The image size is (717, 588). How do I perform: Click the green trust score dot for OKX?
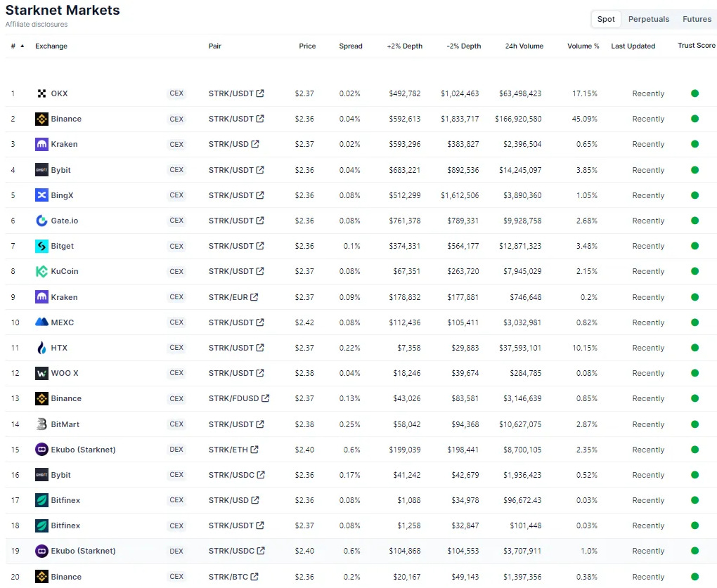click(x=695, y=93)
